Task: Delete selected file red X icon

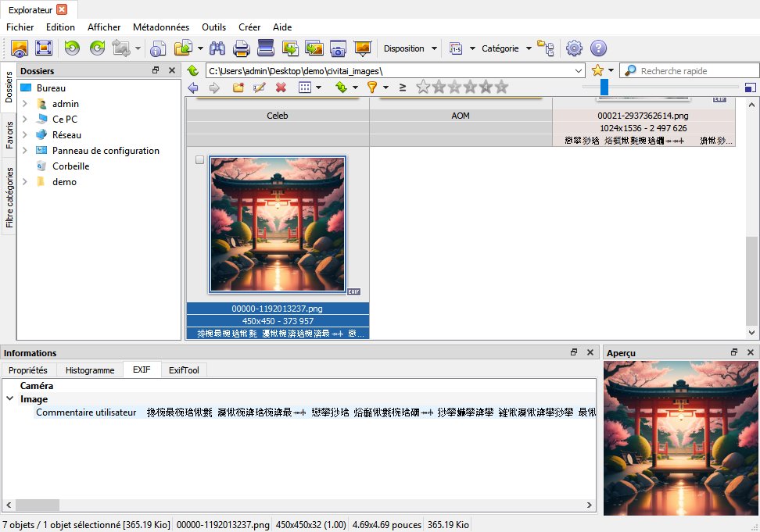Action: 281,87
